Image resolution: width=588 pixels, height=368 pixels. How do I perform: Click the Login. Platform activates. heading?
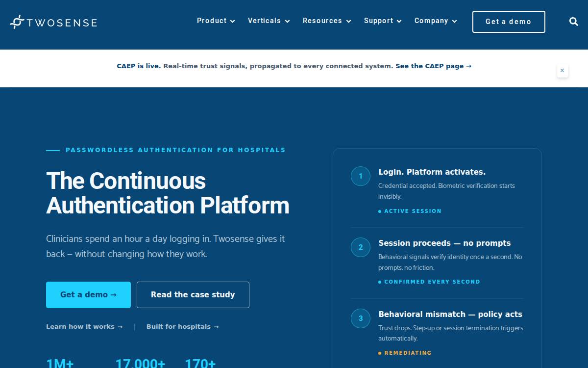(432, 172)
